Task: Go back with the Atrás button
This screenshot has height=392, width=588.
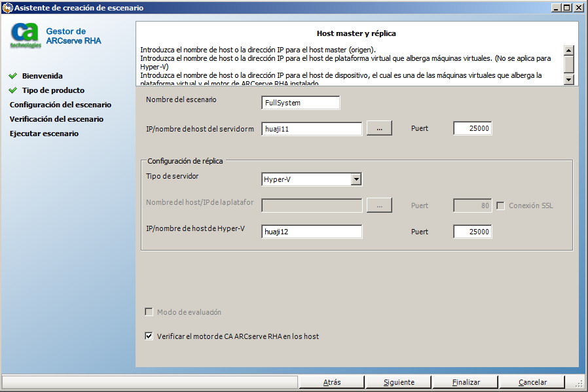Action: pos(332,382)
